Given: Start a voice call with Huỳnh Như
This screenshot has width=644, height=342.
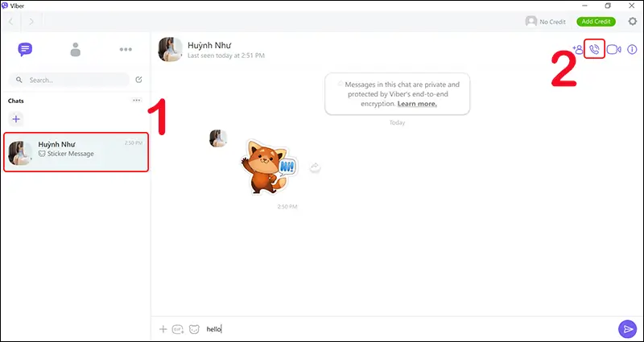Looking at the screenshot, I should click(594, 49).
